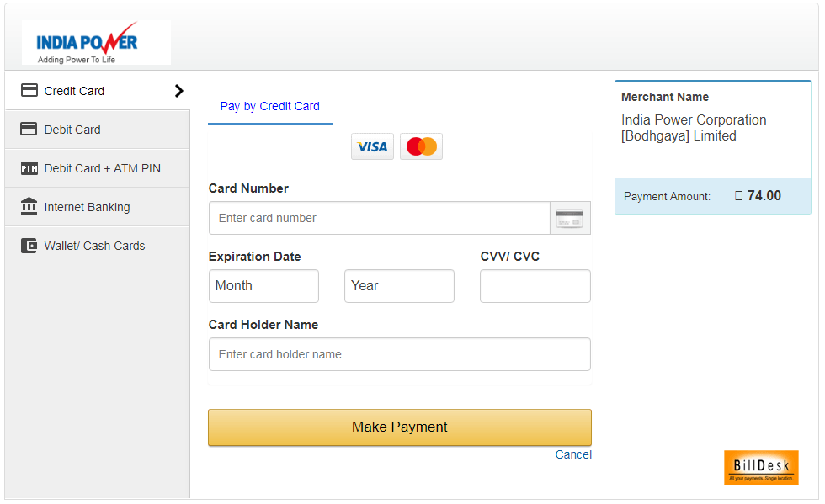Screen dimensions: 825x504
Task: Select the Pay by Credit Card tab
Action: point(270,107)
